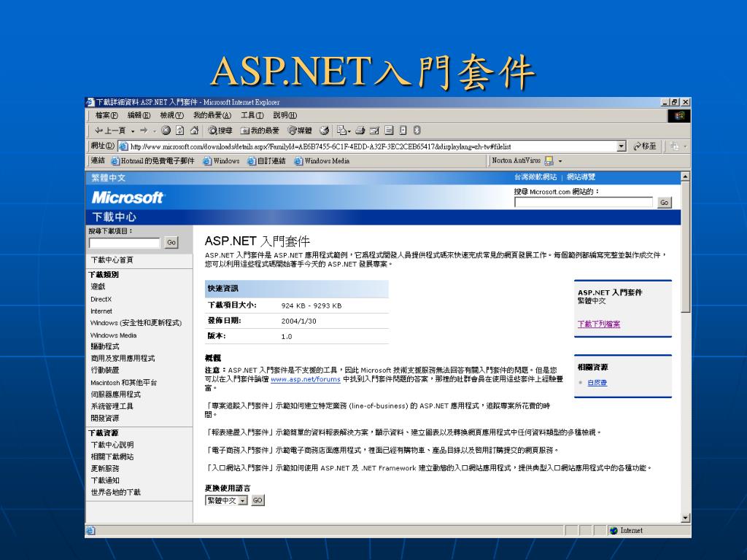Open 下載中心首頁 in the sidebar

112,260
